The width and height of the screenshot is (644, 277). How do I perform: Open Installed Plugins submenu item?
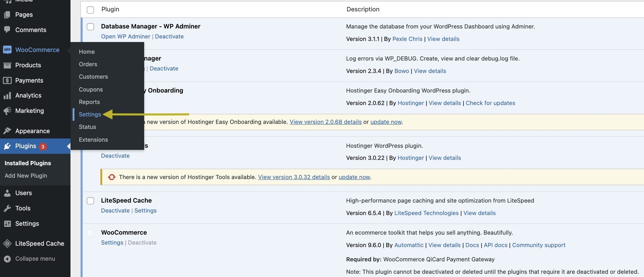pos(28,163)
